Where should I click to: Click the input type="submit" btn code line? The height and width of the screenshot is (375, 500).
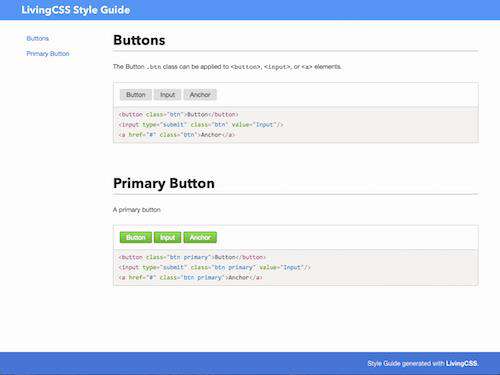coord(201,125)
